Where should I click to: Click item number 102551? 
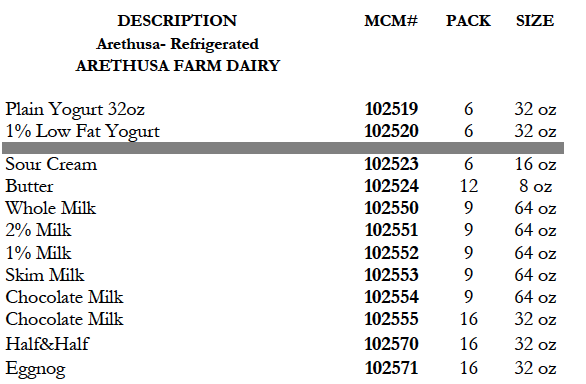[391, 230]
